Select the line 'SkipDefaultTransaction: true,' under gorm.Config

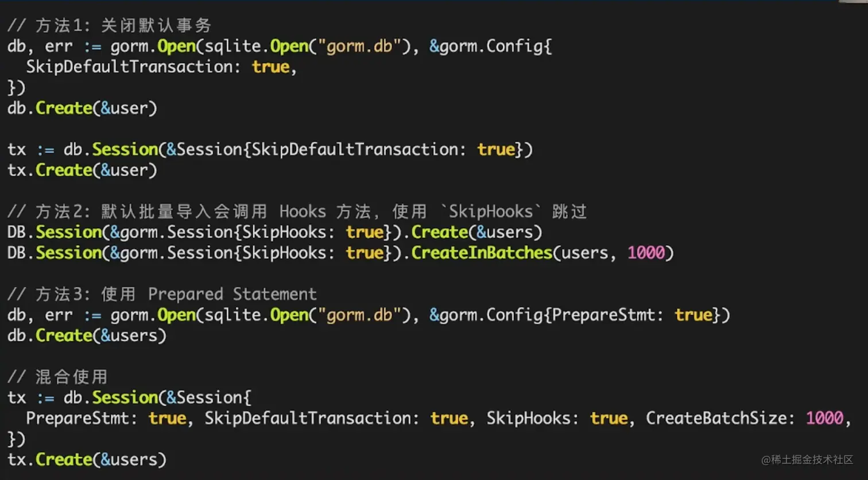pos(161,67)
